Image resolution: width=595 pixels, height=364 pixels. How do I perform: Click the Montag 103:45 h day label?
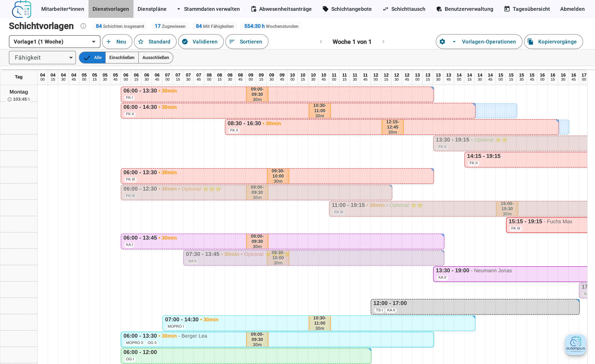tap(19, 95)
